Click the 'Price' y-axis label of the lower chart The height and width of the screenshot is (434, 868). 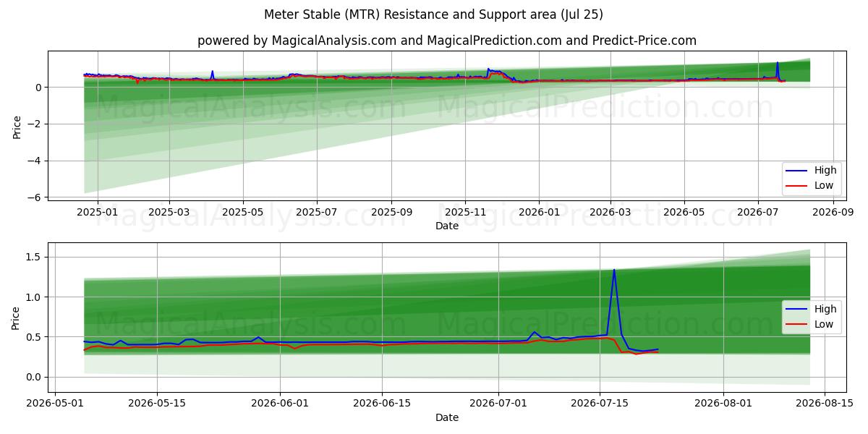point(17,318)
